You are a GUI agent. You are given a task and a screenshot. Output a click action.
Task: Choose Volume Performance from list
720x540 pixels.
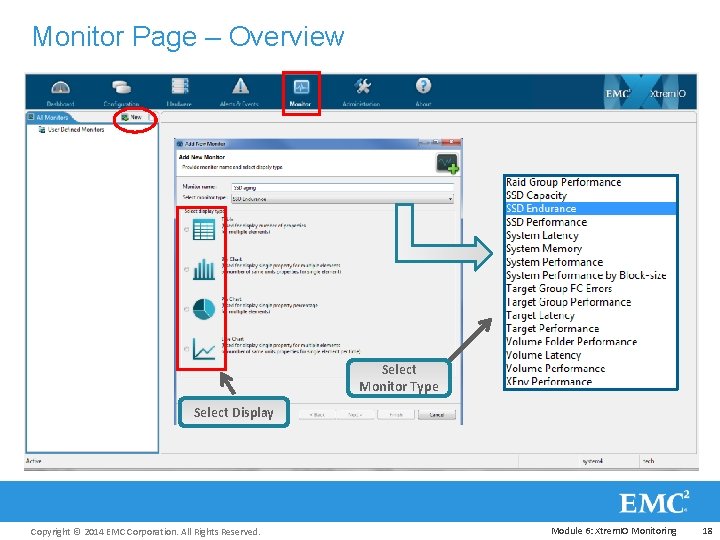click(x=555, y=369)
